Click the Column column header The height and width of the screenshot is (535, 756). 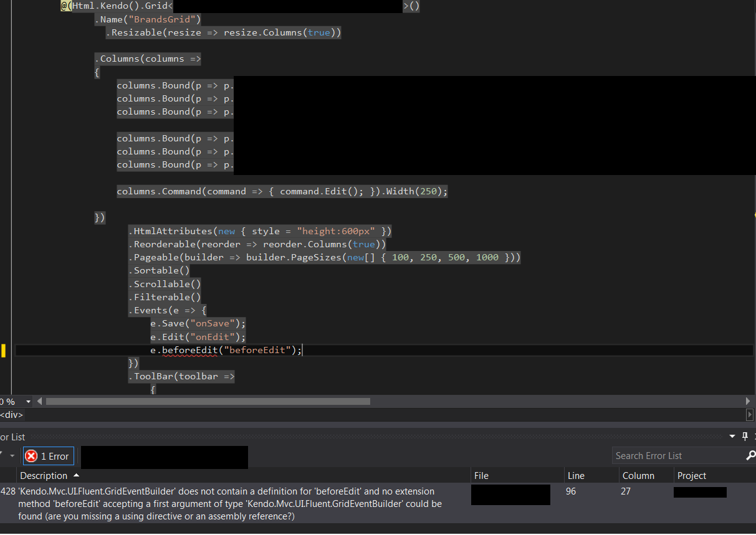click(x=638, y=476)
